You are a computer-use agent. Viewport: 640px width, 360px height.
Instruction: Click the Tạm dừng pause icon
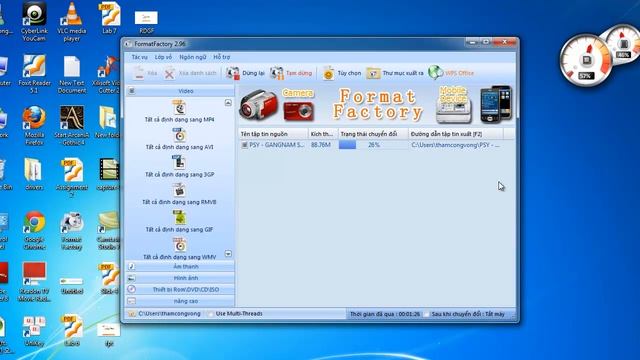click(277, 73)
